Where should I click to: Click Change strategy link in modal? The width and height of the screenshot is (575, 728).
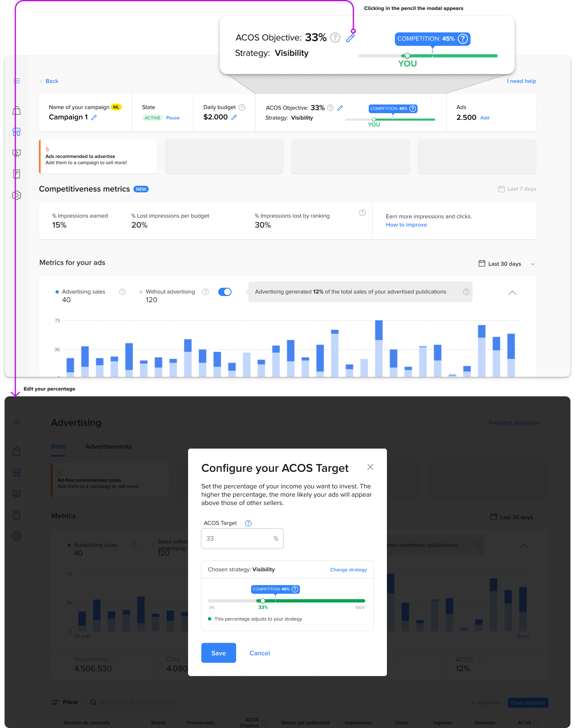click(x=348, y=570)
